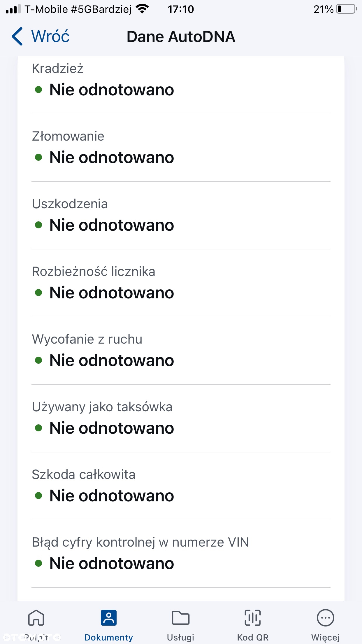
Task: Select the Uszkodzenia status entry
Action: coord(181,216)
